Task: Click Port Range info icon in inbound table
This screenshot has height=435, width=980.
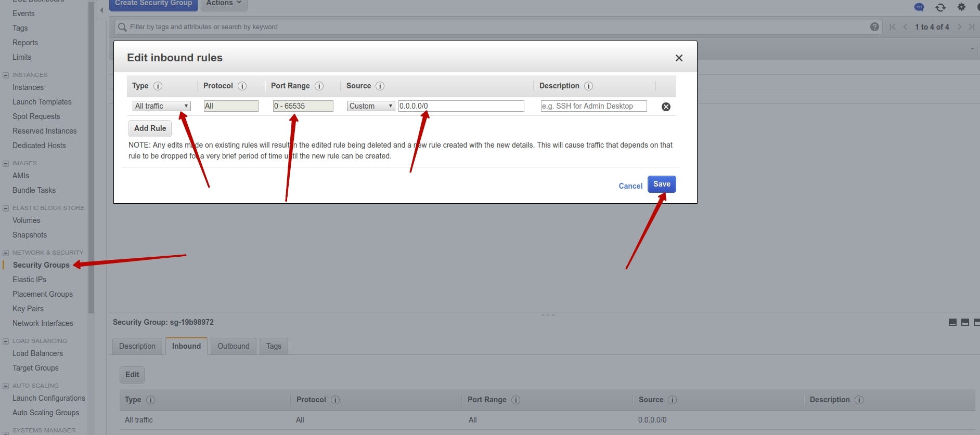Action: click(x=515, y=400)
